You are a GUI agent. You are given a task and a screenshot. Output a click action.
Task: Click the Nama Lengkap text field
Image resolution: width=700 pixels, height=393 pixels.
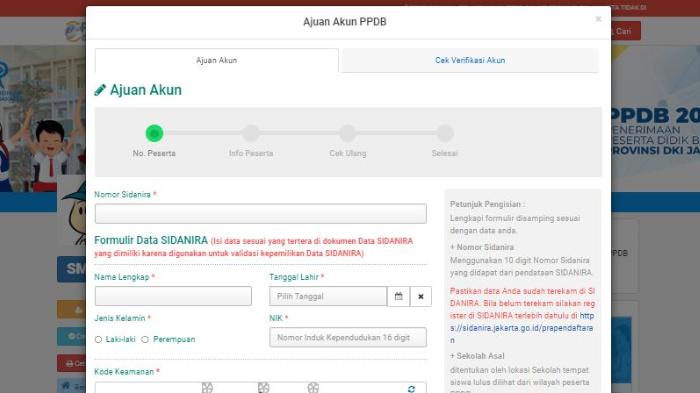click(x=173, y=296)
